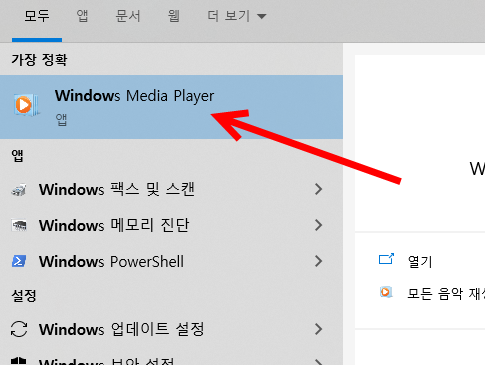Select Windows 팩스 및 스캔 result
The image size is (485, 365).
click(171, 190)
